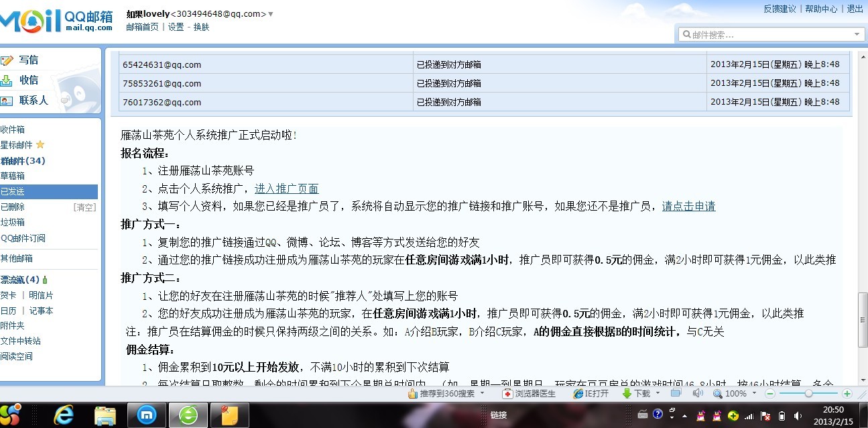Click the 进入推广页面 link
The image size is (868, 428).
(286, 188)
